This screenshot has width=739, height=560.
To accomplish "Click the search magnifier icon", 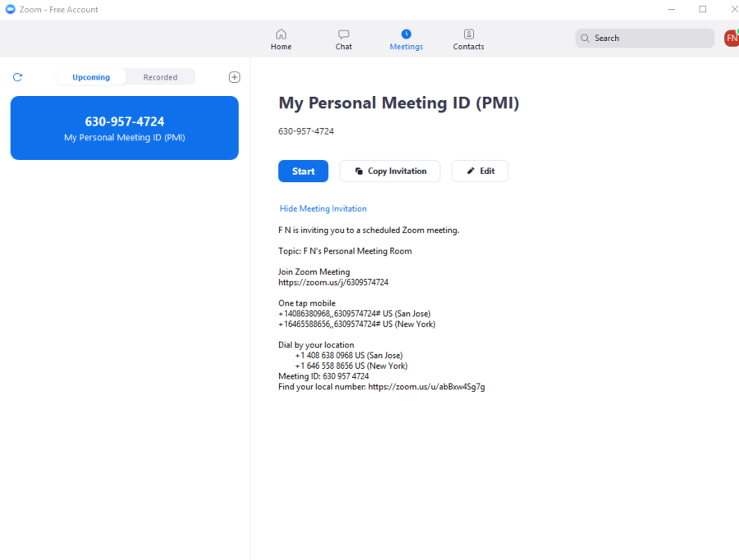I will coord(585,38).
